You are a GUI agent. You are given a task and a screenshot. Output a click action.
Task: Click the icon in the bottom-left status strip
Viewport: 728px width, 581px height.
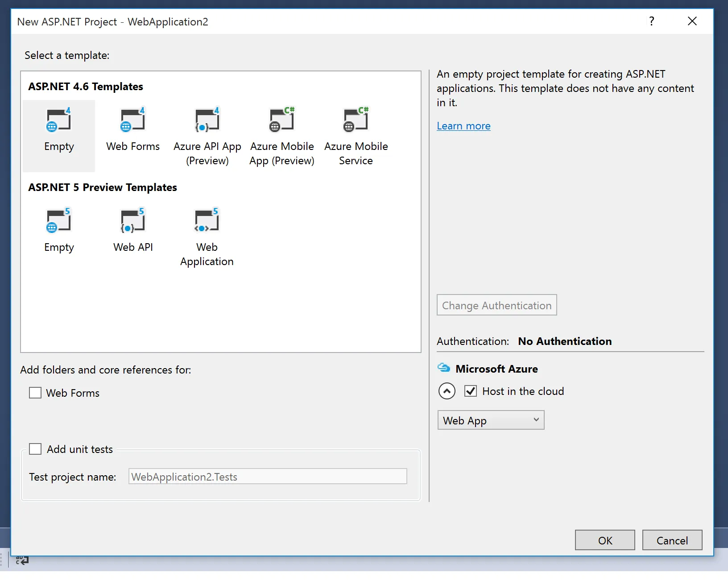coord(22,560)
